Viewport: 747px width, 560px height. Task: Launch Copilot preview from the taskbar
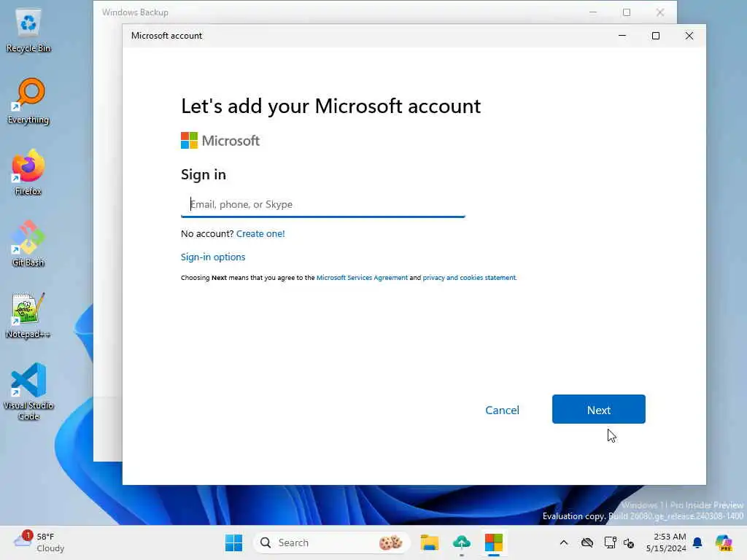(x=724, y=542)
